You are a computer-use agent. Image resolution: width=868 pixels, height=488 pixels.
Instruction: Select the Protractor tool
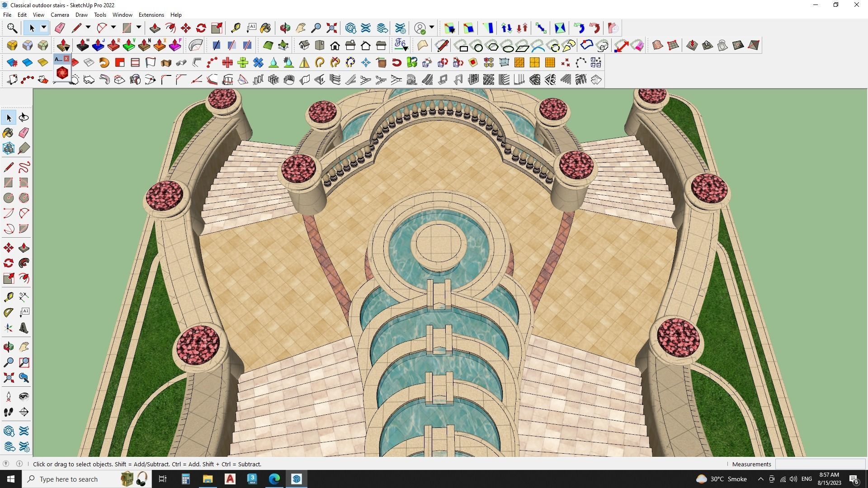(9, 312)
